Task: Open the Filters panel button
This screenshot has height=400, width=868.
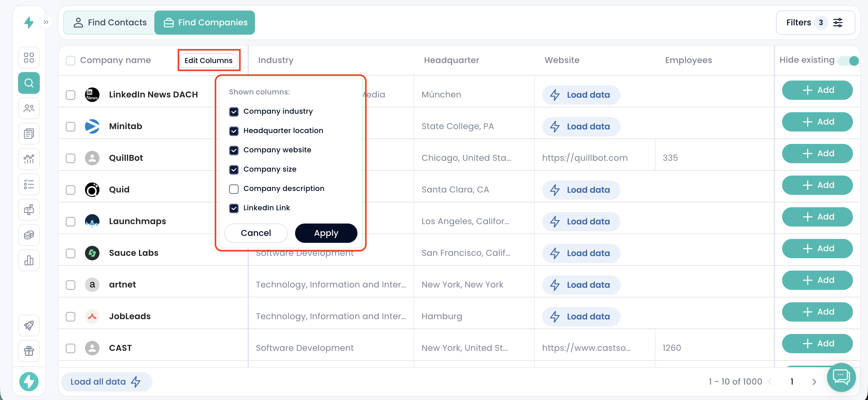Action: coord(815,23)
